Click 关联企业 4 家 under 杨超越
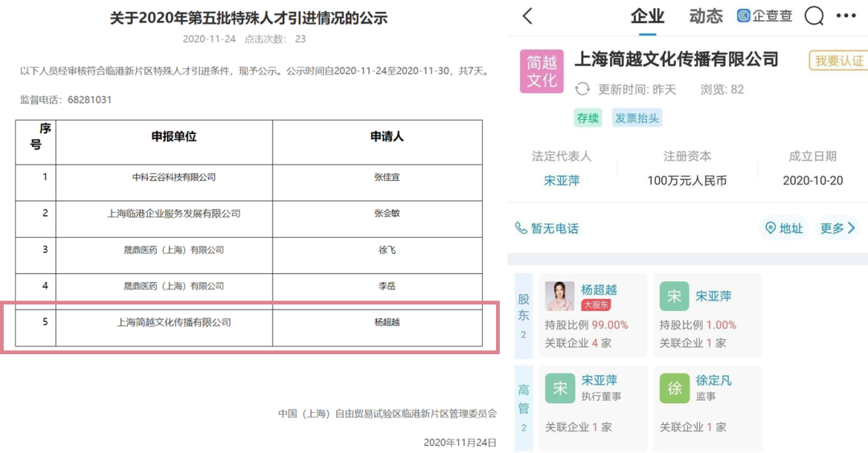 click(578, 343)
